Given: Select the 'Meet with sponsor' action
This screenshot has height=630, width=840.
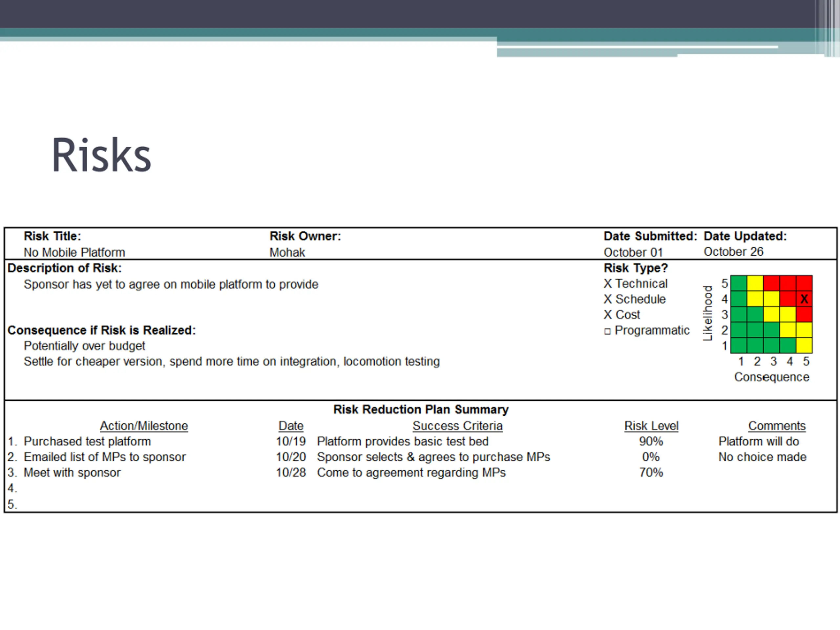Looking at the screenshot, I should (72, 472).
